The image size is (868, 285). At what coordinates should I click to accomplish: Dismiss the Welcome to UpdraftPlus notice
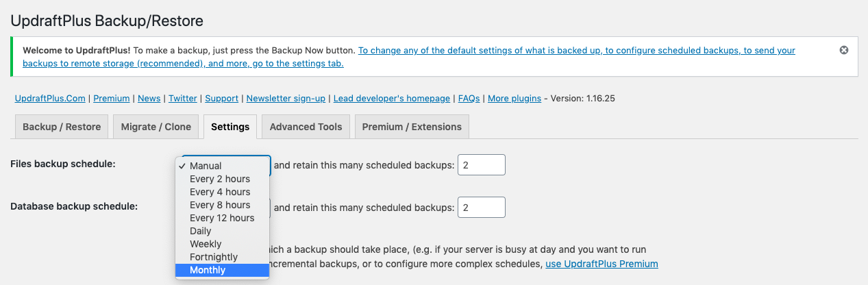[844, 50]
